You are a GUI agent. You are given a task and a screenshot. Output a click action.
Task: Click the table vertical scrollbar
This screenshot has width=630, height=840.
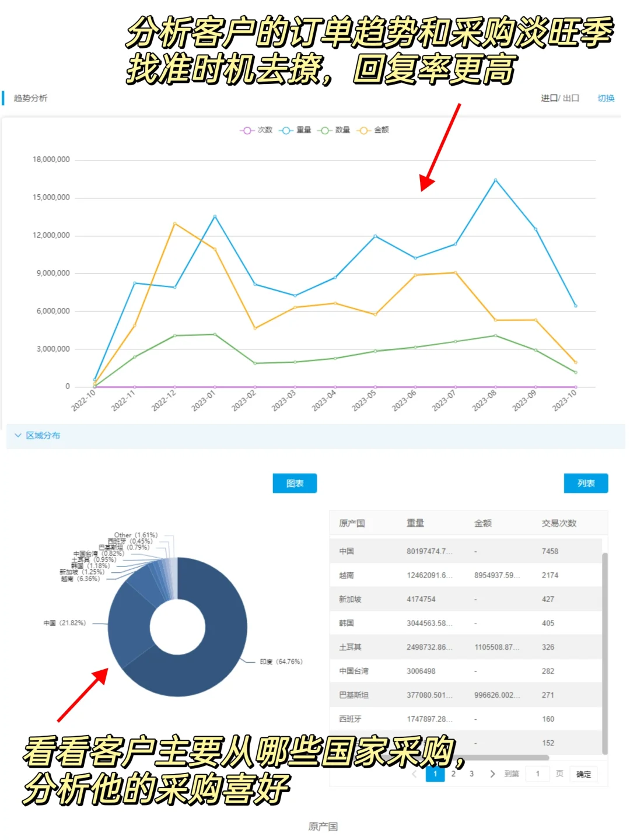pyautogui.click(x=605, y=653)
